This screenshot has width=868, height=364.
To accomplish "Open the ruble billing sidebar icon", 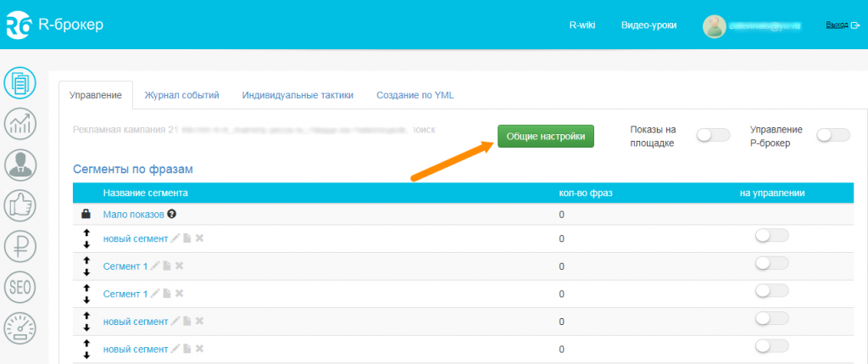I will [x=20, y=246].
